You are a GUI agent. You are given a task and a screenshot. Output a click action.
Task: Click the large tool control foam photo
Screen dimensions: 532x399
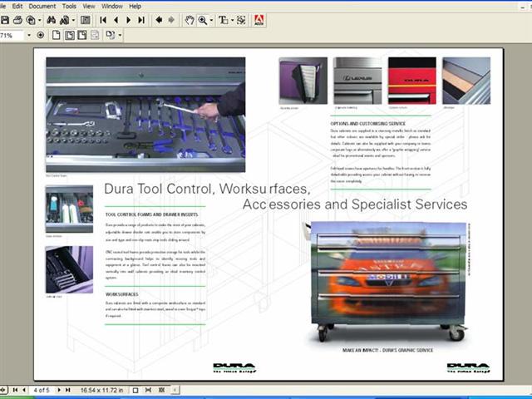145,115
